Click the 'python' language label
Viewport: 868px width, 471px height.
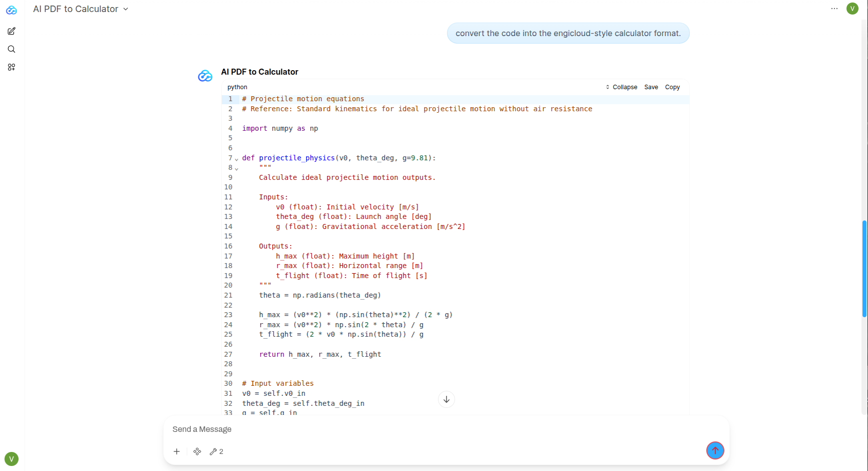(237, 87)
